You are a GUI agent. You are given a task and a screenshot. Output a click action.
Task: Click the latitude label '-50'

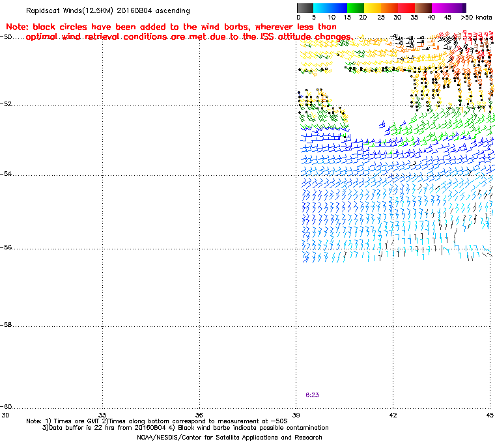(x=6, y=37)
